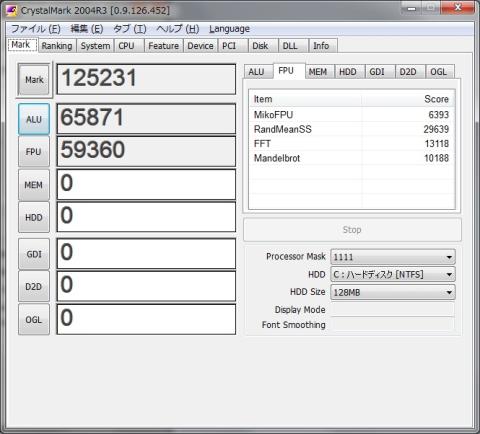Show OGL details tab in results panel

(440, 72)
